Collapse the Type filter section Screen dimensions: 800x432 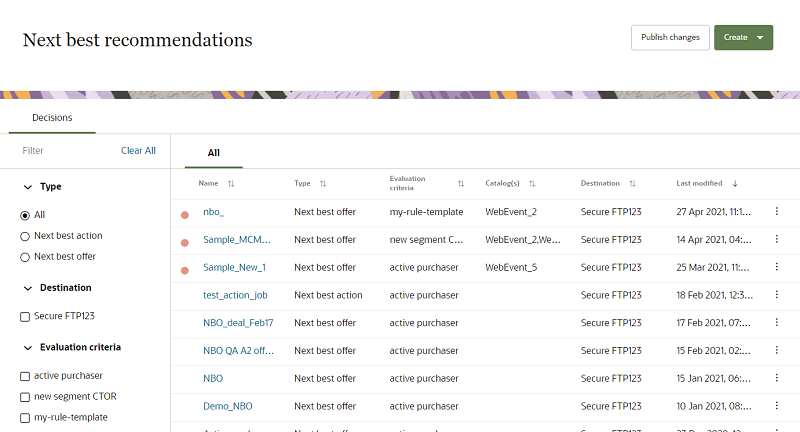coord(27,187)
